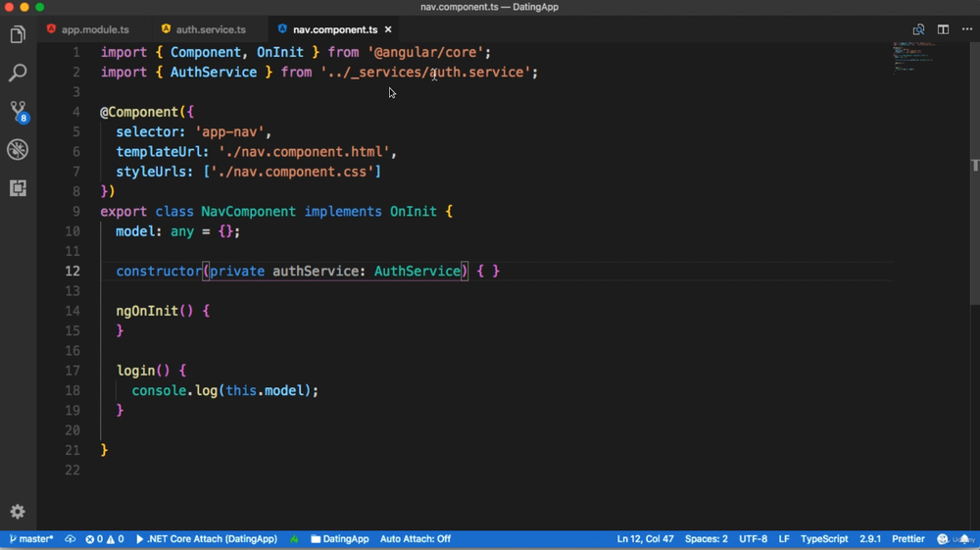Click './nav.component.html' string on line 6
Screen dimensions: 980x550
tap(304, 151)
